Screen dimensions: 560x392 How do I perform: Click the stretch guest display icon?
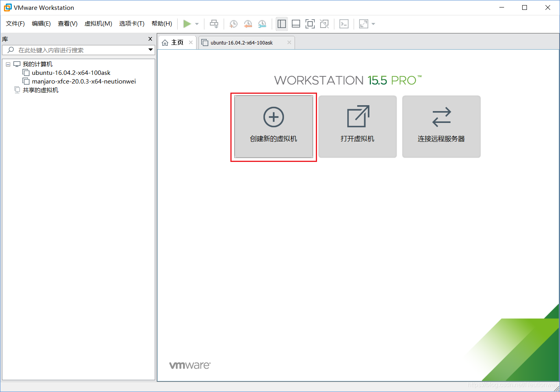(363, 24)
